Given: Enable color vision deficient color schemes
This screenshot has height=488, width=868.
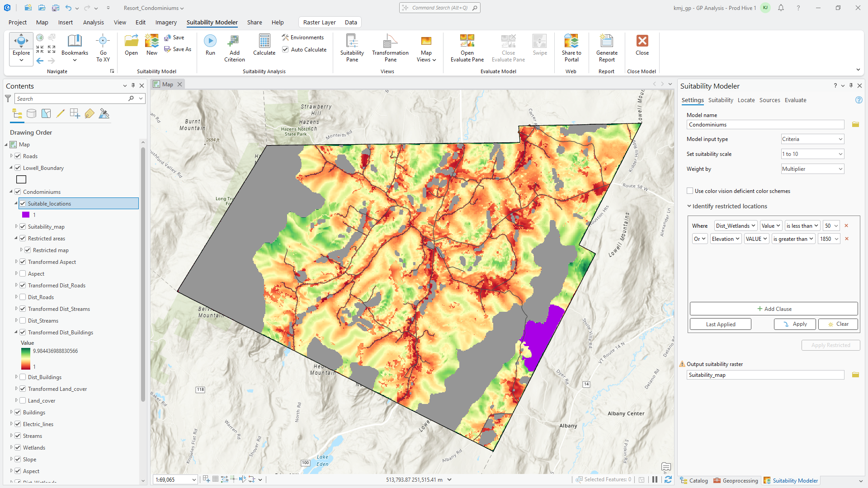Looking at the screenshot, I should [690, 191].
